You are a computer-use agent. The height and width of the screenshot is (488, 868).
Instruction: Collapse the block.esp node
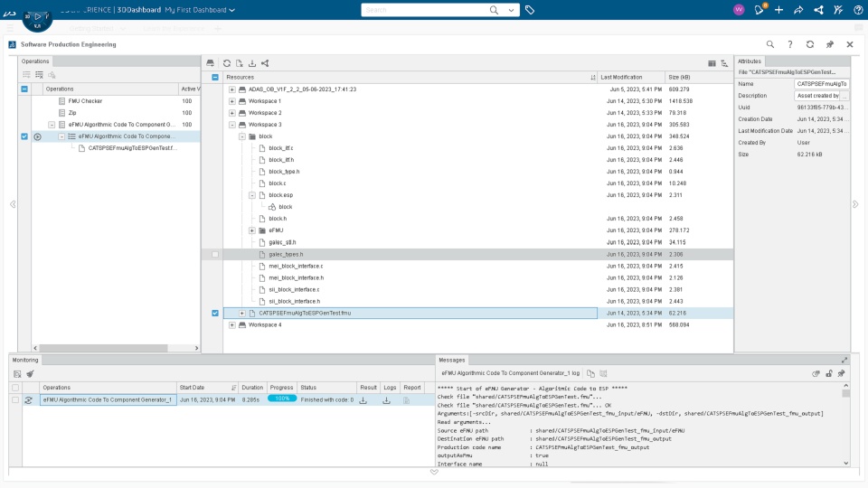[x=252, y=195]
